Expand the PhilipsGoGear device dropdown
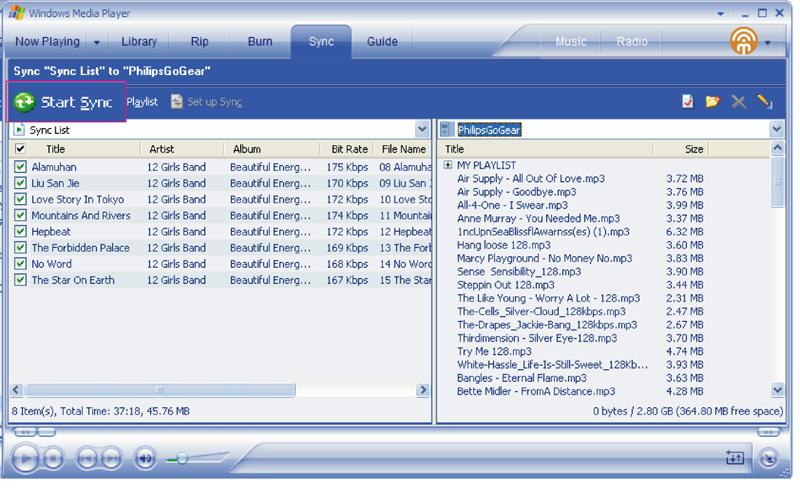 point(777,130)
